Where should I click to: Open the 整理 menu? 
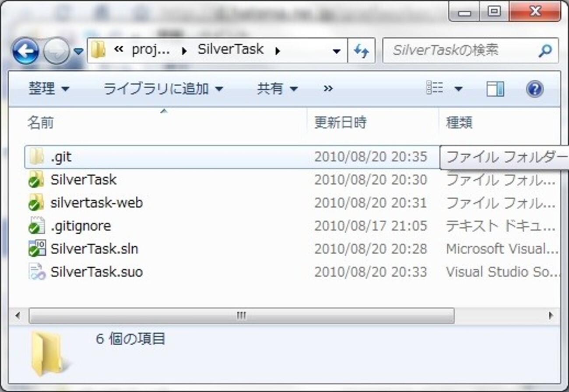pos(49,89)
